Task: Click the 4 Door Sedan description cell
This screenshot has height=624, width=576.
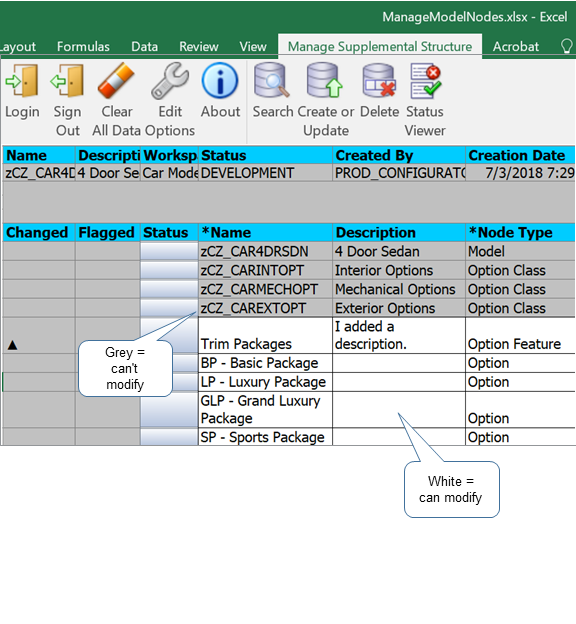Action: pos(399,252)
